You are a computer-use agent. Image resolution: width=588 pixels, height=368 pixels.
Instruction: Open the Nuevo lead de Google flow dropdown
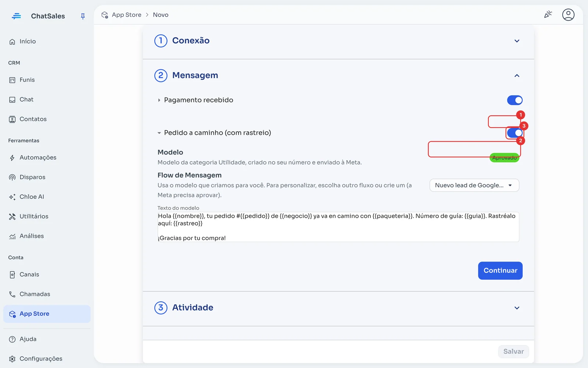(x=474, y=185)
